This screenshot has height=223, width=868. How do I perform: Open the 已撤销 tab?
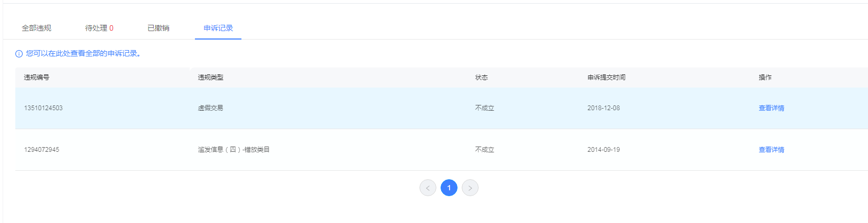click(x=158, y=28)
